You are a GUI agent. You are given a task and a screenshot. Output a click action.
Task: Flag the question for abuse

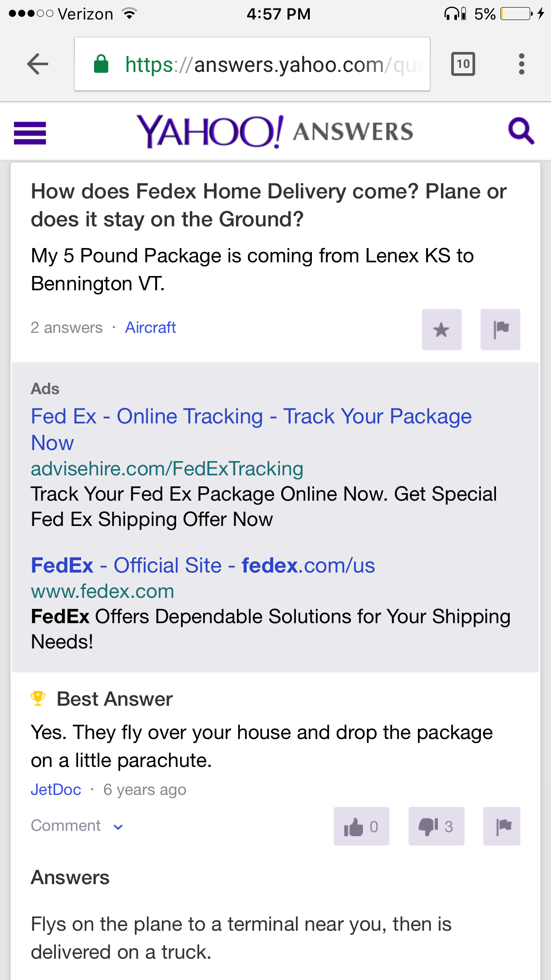(x=500, y=330)
